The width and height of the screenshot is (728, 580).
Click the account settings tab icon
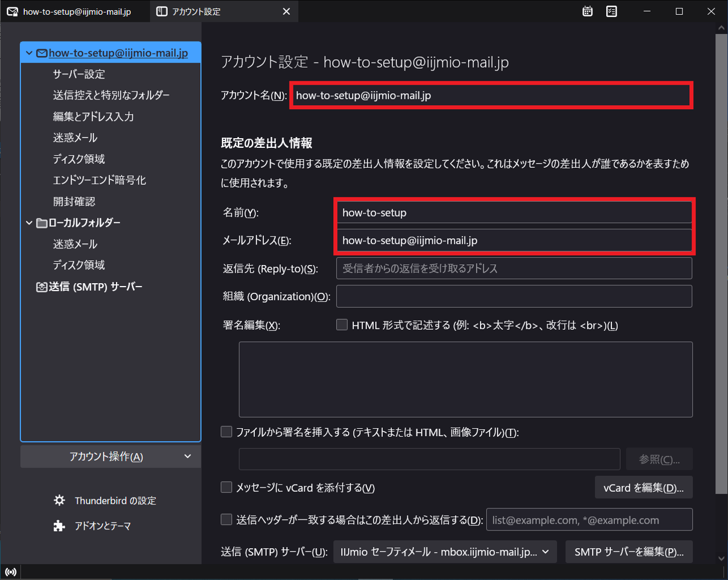coord(162,11)
